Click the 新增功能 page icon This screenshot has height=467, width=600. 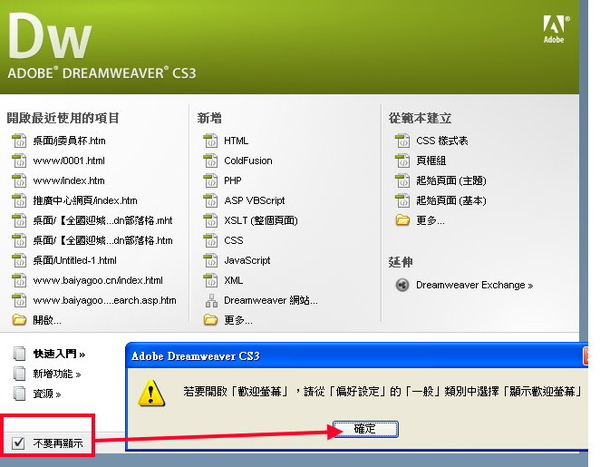click(19, 374)
